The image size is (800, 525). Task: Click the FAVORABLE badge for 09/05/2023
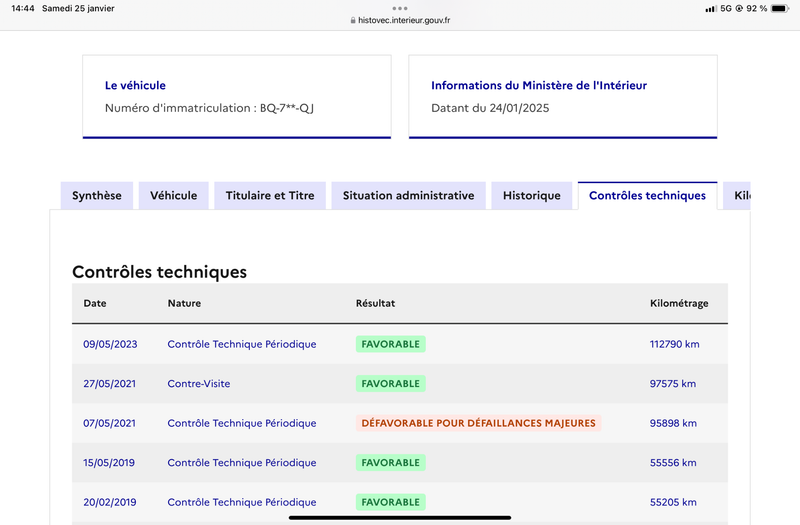coord(391,344)
